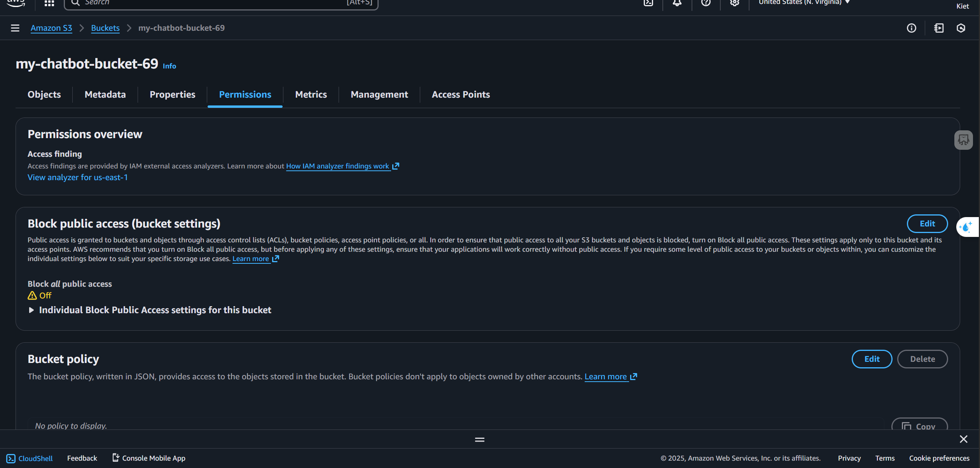Open the N. Virginia region dropdown

click(804, 3)
